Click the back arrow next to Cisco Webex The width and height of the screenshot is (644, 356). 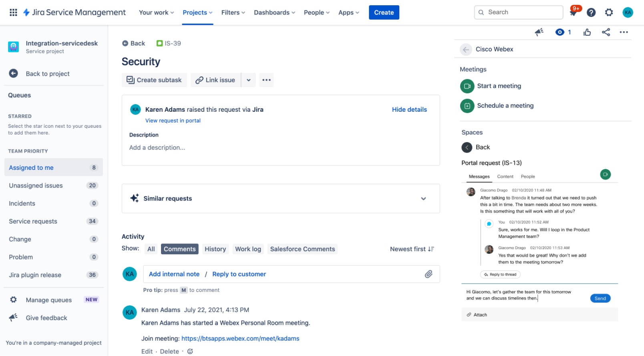coord(466,49)
